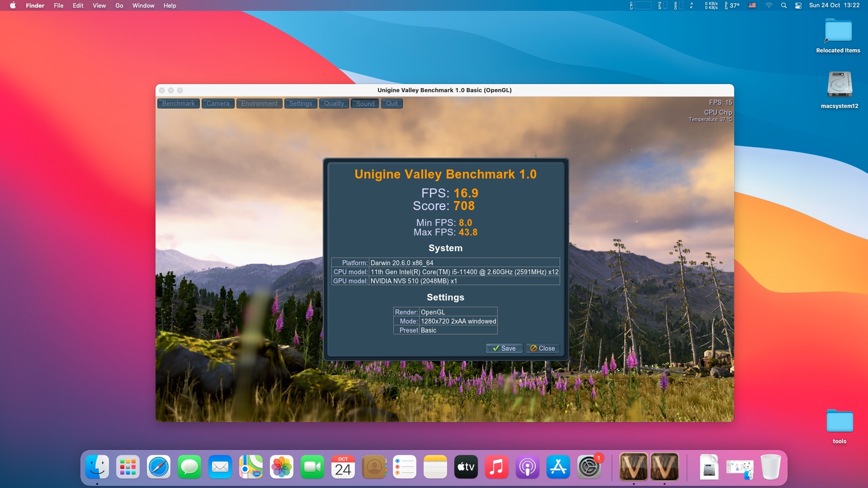Click the first Valley benchmark Dock icon

coord(633,467)
